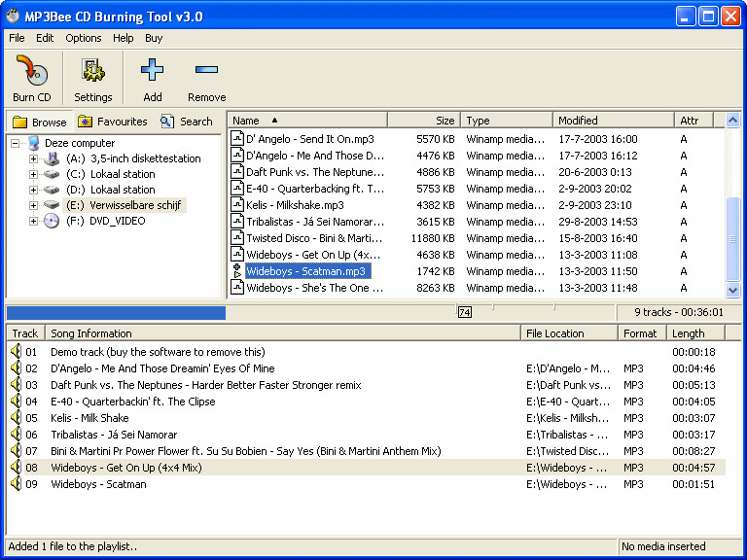The image size is (747, 560).
Task: Click the Song Information column header
Action: [x=283, y=333]
